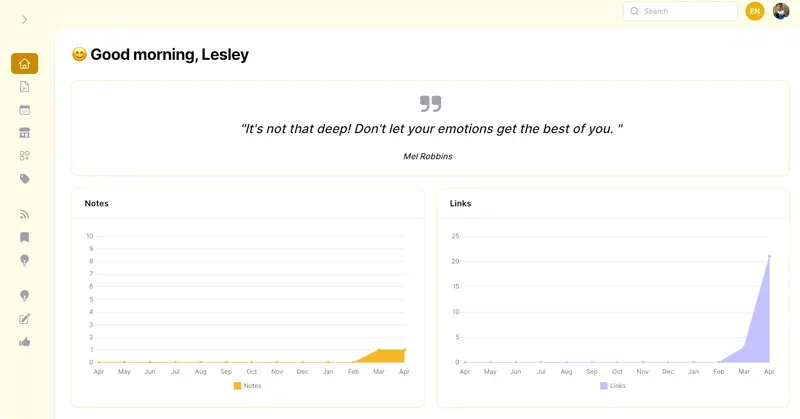The image size is (800, 419).
Task: Open the notes document icon in sidebar
Action: pos(24,87)
